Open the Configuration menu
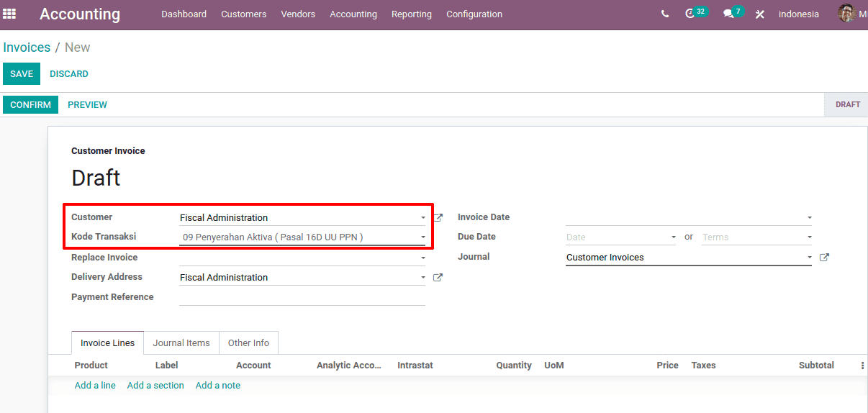 [x=474, y=14]
